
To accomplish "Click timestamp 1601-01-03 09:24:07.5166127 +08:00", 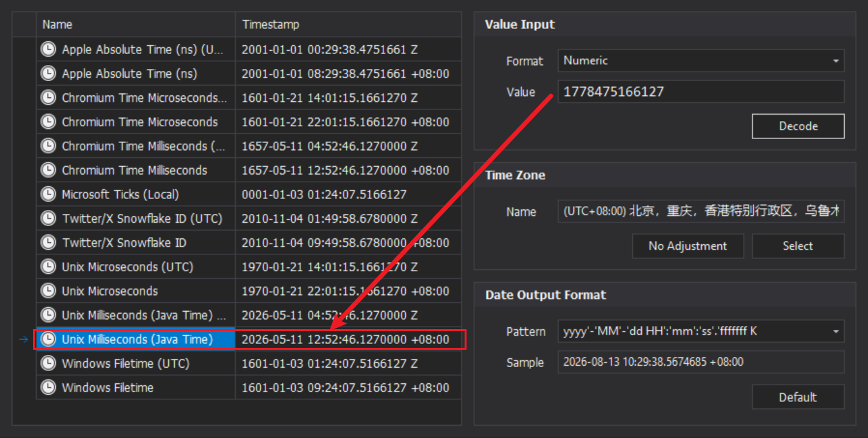I will point(345,387).
